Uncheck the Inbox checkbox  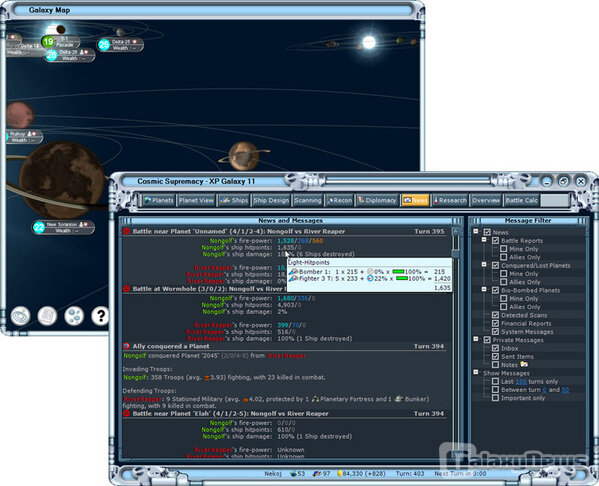pos(495,348)
